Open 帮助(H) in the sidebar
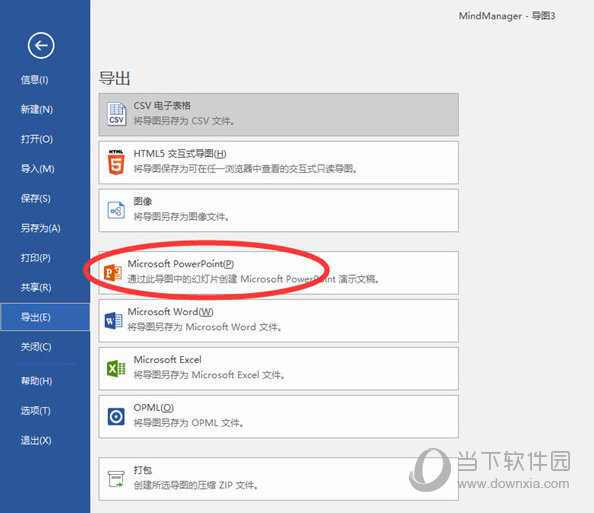This screenshot has height=513, width=594. click(x=36, y=381)
